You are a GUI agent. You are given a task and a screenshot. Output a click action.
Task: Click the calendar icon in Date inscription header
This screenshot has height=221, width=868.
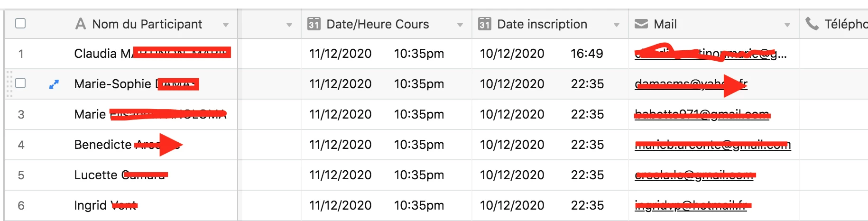484,24
